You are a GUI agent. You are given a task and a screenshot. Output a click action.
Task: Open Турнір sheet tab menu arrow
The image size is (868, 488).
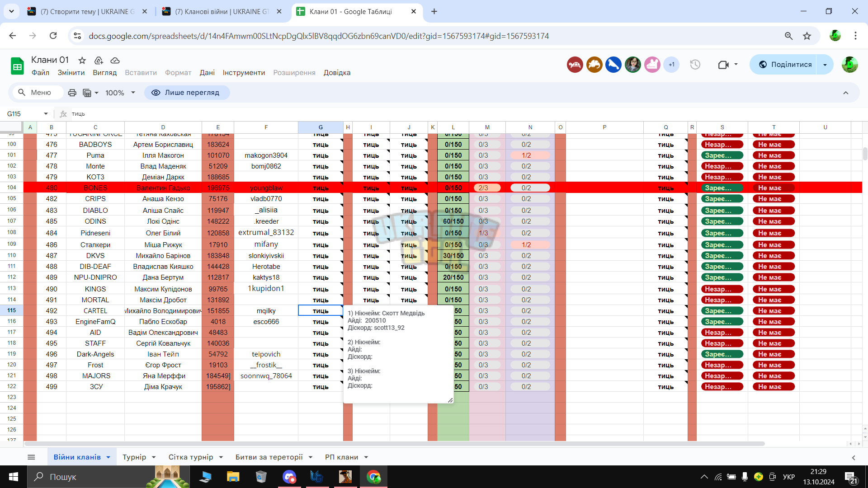pyautogui.click(x=154, y=457)
